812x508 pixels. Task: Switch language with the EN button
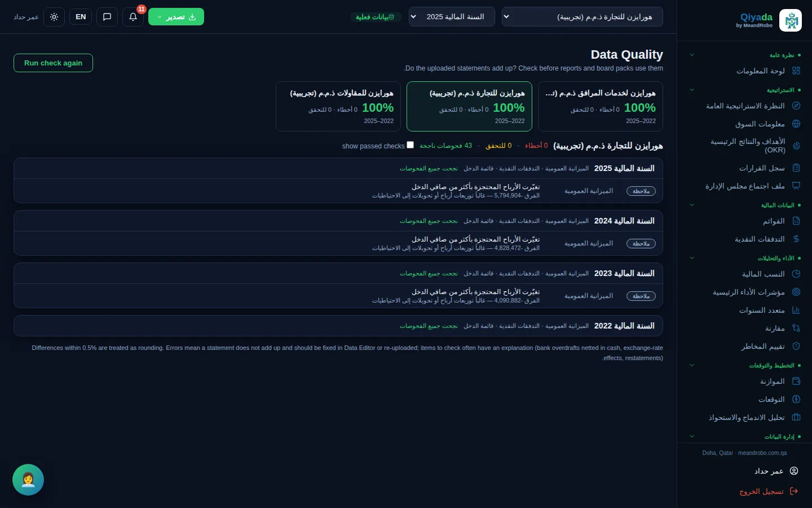[81, 16]
